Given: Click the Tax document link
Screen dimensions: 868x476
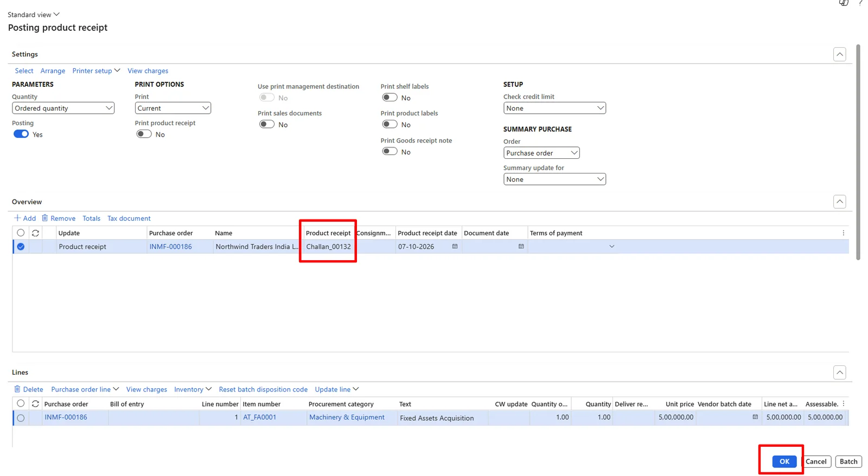Looking at the screenshot, I should click(x=129, y=218).
